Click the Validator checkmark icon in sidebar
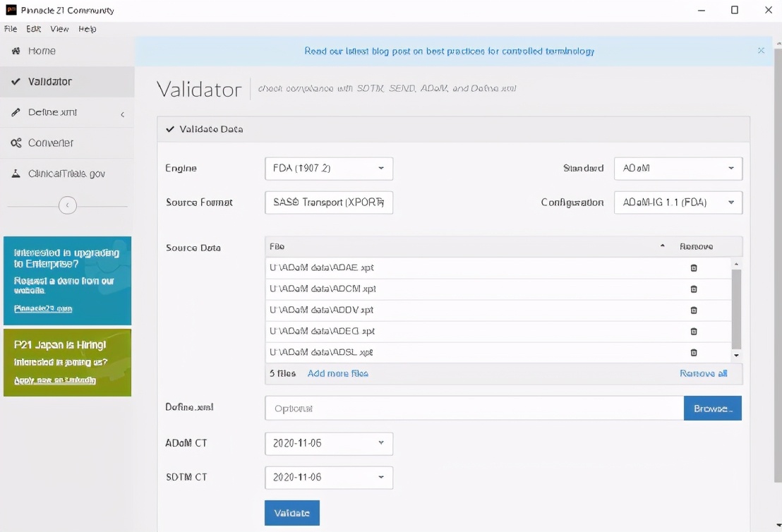The height and width of the screenshot is (532, 782). click(x=16, y=81)
